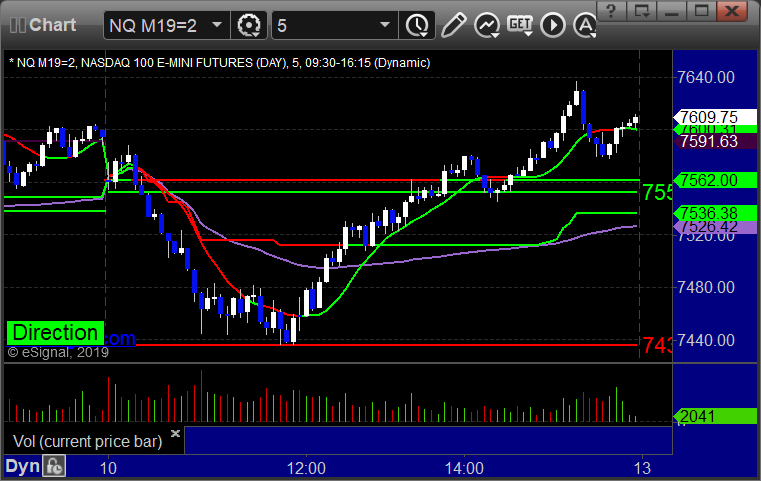Click the Chart window grip icon
This screenshot has height=481, width=761.
(x=17, y=25)
